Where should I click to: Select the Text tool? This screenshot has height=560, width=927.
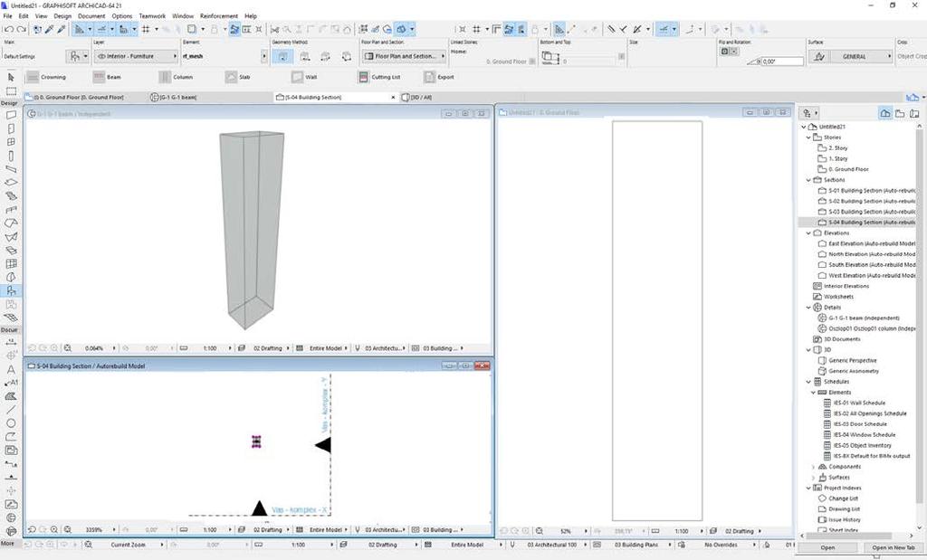point(11,369)
